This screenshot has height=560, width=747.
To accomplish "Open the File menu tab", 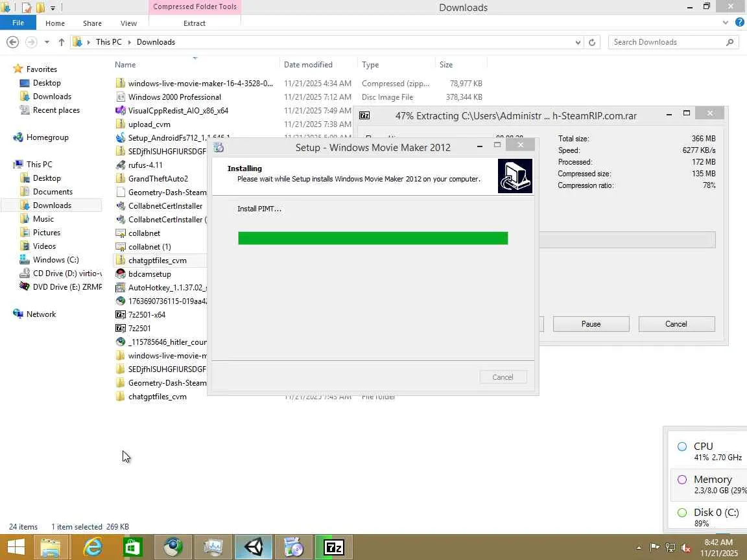I will [x=18, y=23].
